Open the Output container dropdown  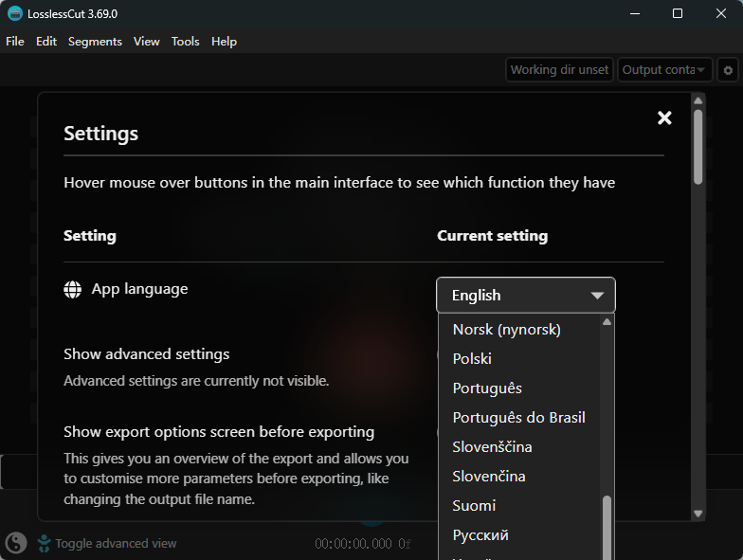[x=664, y=70]
